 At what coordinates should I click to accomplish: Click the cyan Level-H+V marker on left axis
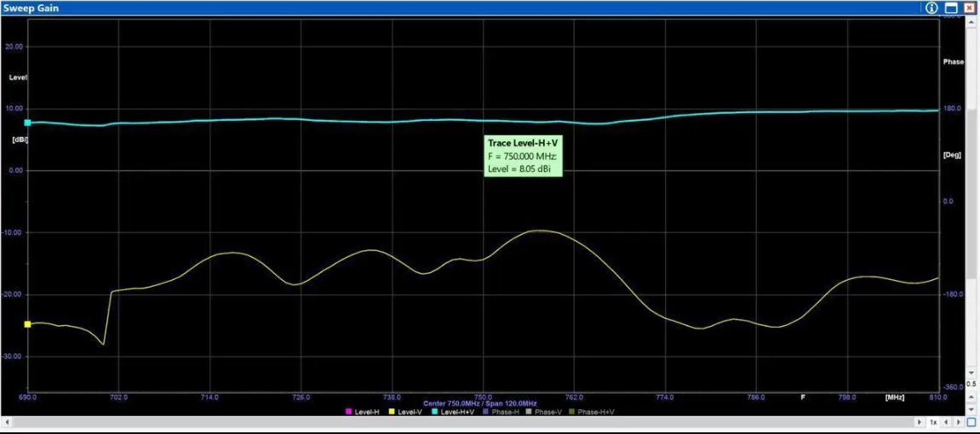[x=27, y=123]
